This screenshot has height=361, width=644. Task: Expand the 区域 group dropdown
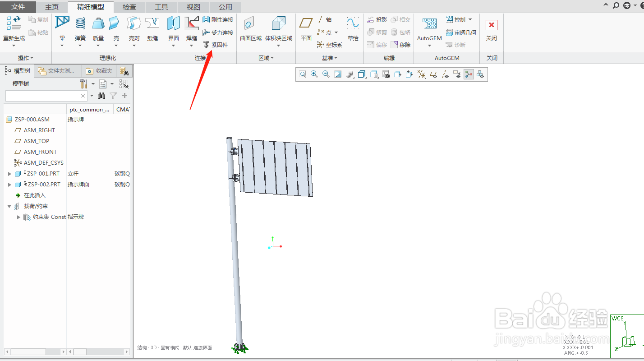click(266, 58)
